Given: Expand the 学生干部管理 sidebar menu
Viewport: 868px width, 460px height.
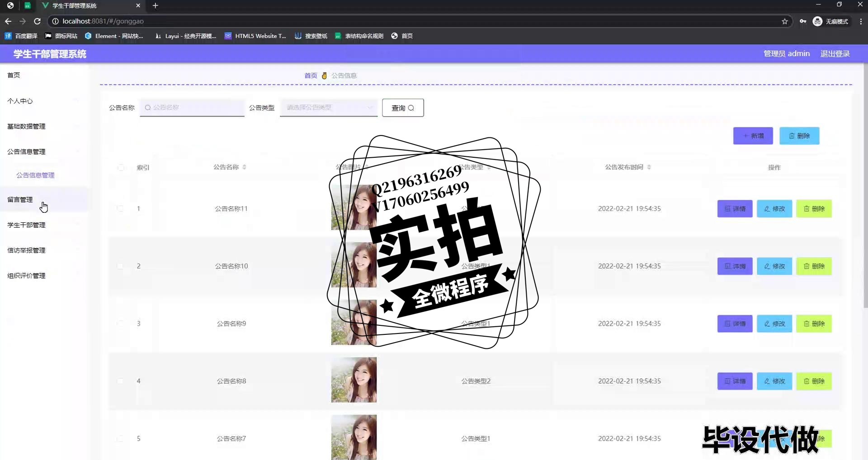Looking at the screenshot, I should coord(44,225).
